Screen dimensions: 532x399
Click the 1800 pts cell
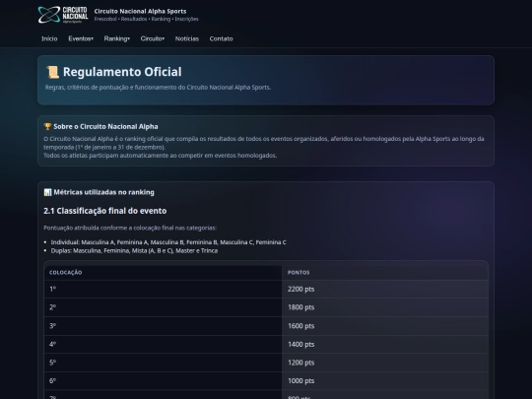[385, 307]
